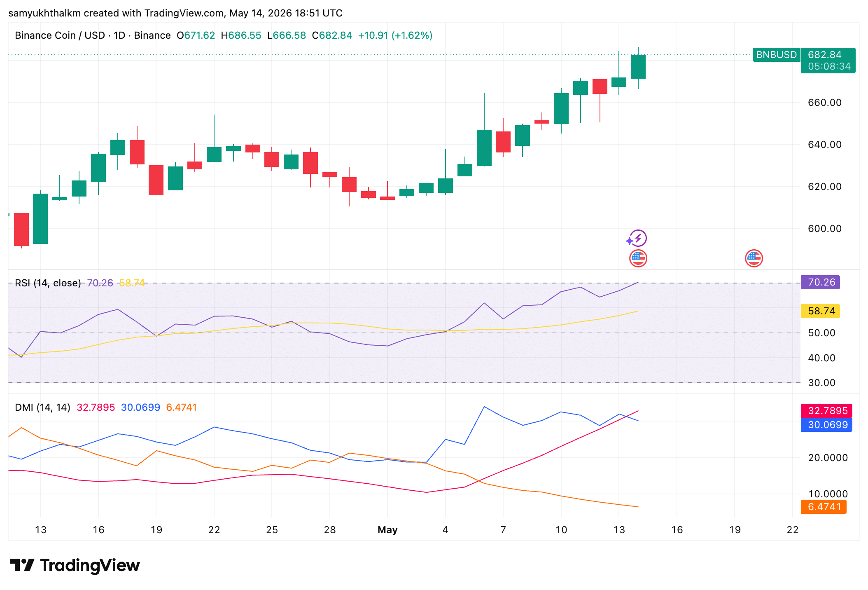Click the 50.00 RSI axis label
Image resolution: width=868 pixels, height=590 pixels.
(821, 333)
